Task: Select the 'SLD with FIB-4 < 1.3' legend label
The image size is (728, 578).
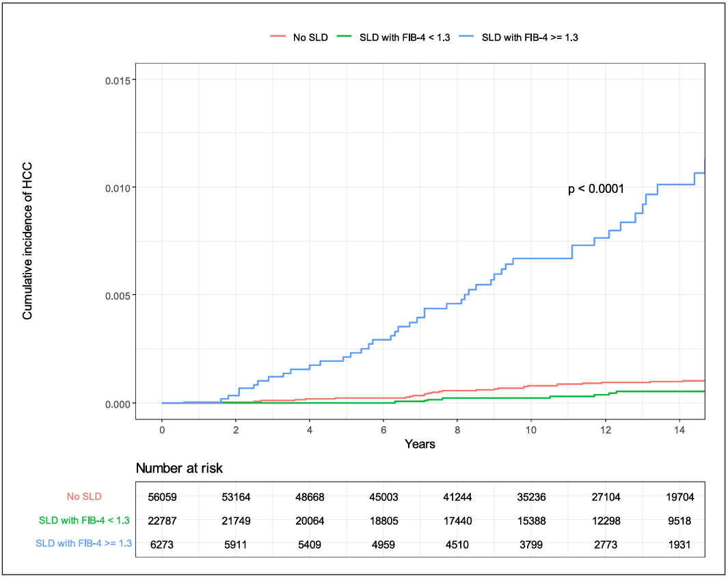Action: pyautogui.click(x=404, y=38)
